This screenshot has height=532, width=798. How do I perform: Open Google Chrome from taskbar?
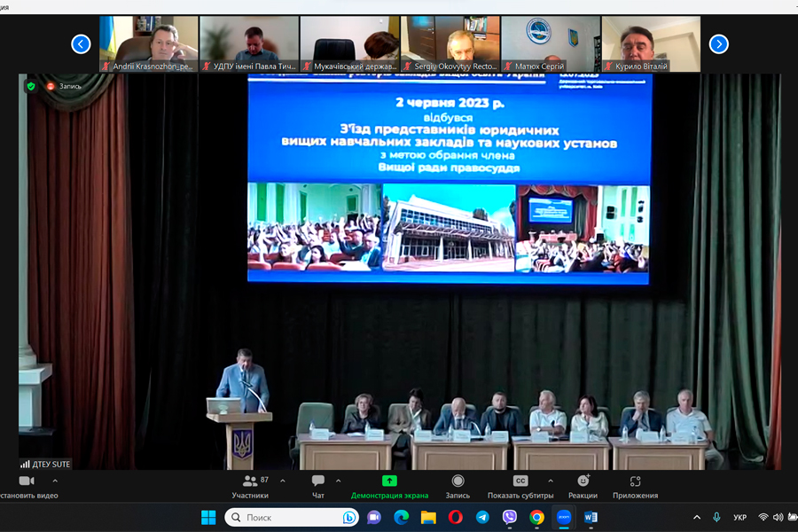[536, 518]
